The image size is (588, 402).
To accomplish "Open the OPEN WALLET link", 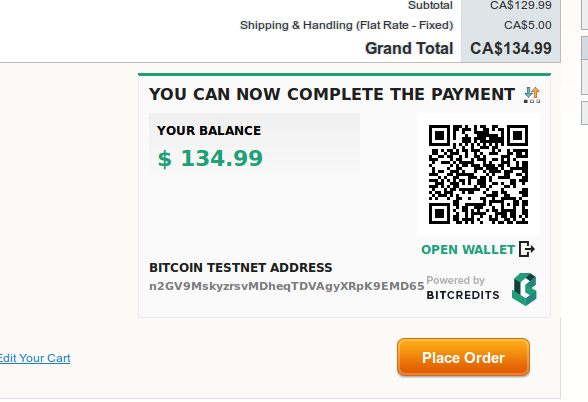I will click(468, 250).
